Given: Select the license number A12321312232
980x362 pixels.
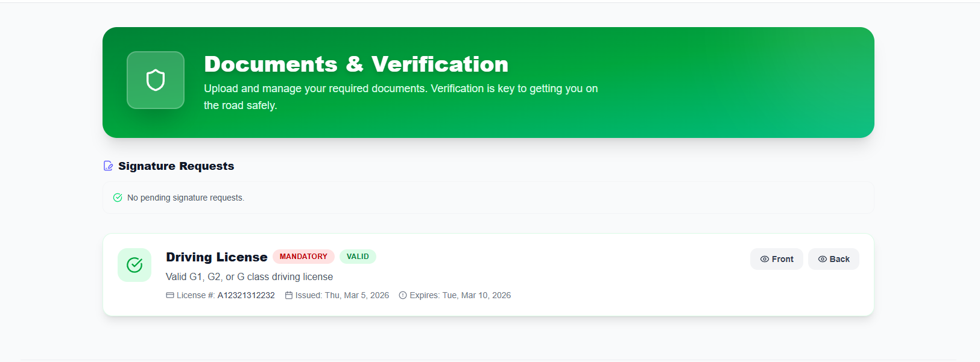Looking at the screenshot, I should tap(246, 295).
